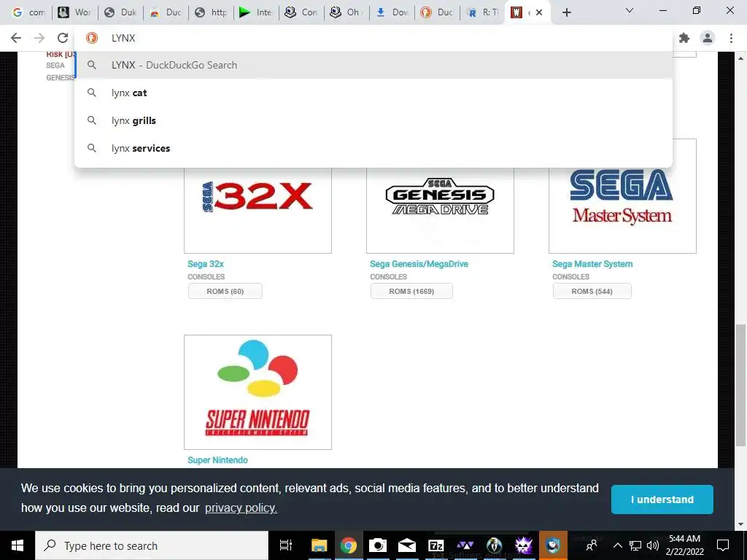Click the 'ROMS (544)' button

tap(592, 291)
